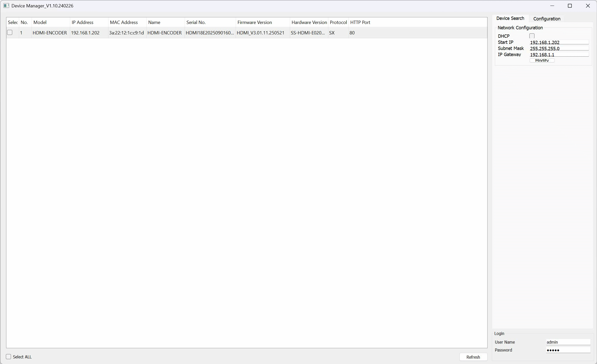The image size is (597, 364).
Task: Switch to the Configuration tab
Action: coord(546,19)
